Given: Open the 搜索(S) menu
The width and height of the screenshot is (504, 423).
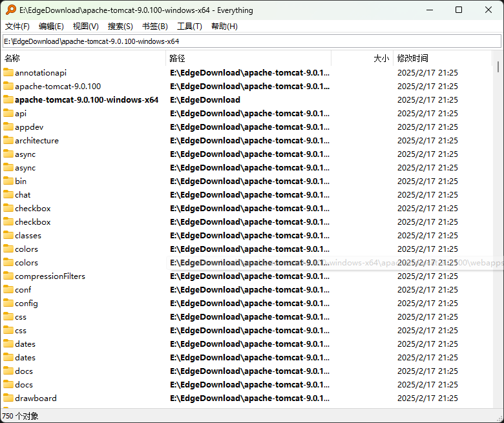Looking at the screenshot, I should pos(120,26).
